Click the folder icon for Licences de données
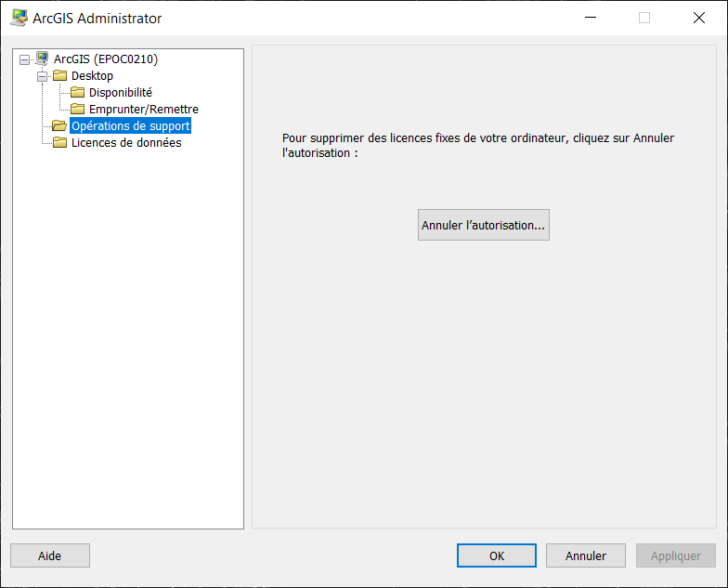This screenshot has height=588, width=728. (59, 143)
